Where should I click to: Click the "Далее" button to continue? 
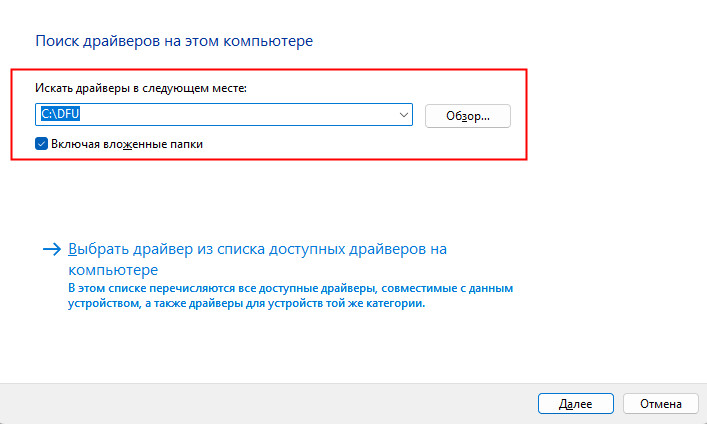coord(577,403)
